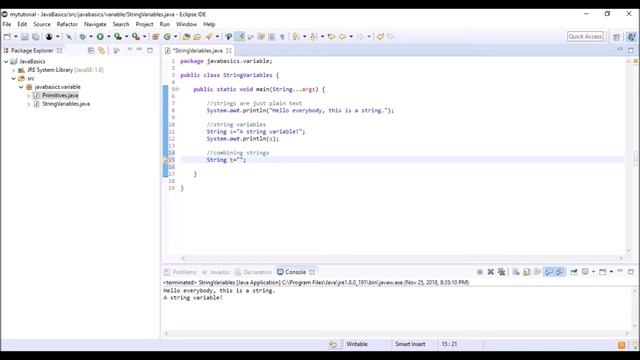Click the console vertical scrollbar
640x360 pixels.
click(x=635, y=308)
